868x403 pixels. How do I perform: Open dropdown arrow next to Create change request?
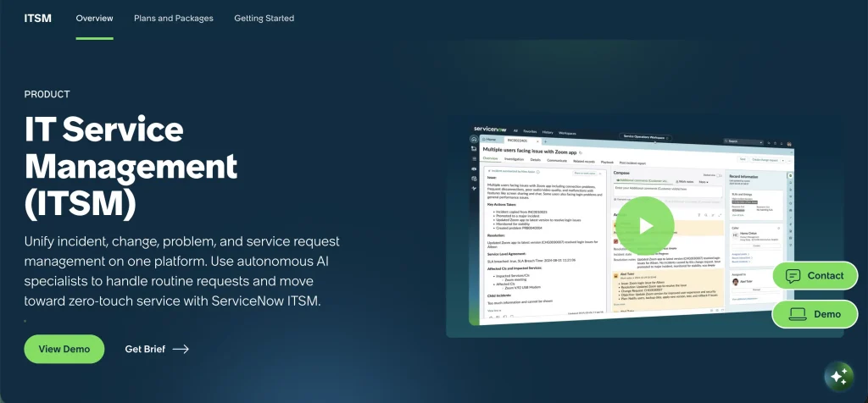tap(782, 160)
